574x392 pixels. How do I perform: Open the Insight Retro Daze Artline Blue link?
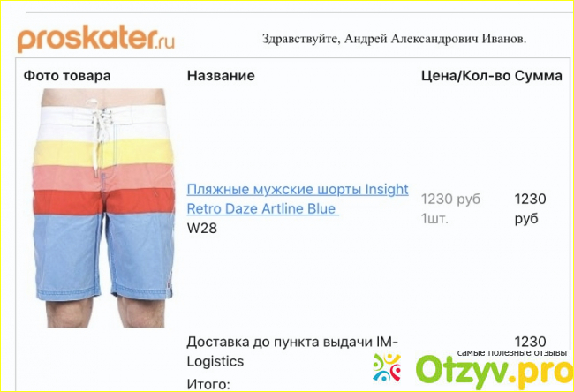[x=298, y=199]
